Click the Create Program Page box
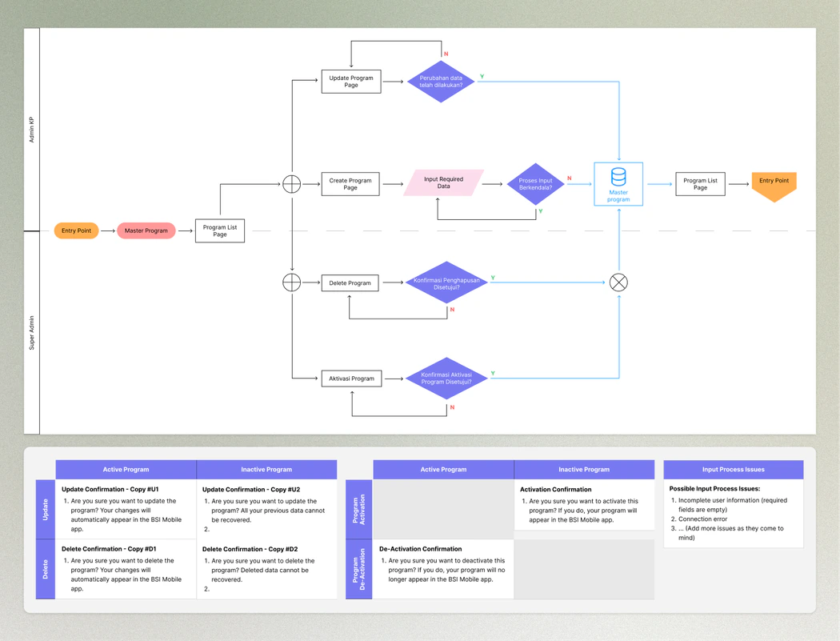 pos(350,184)
